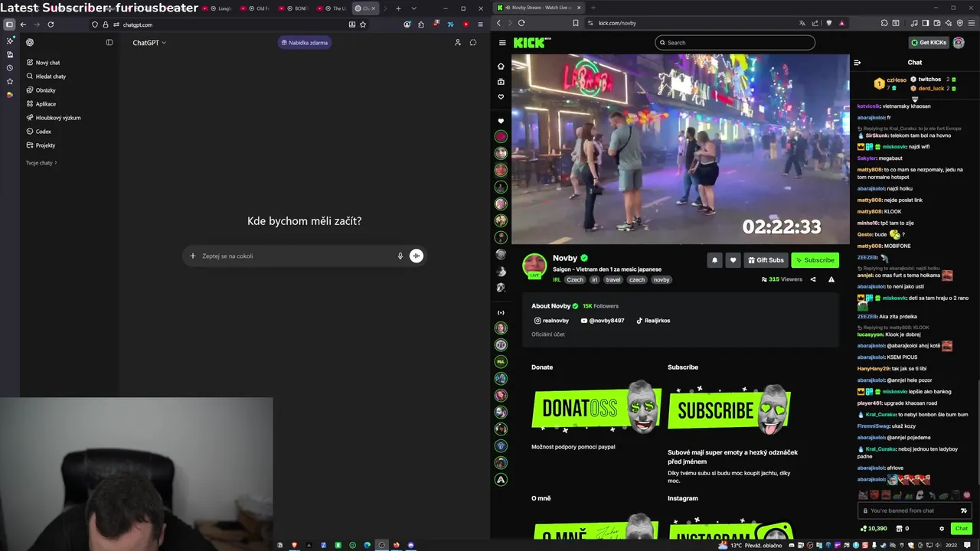This screenshot has width=980, height=551.
Task: Focus the Kick search field
Action: pos(735,43)
